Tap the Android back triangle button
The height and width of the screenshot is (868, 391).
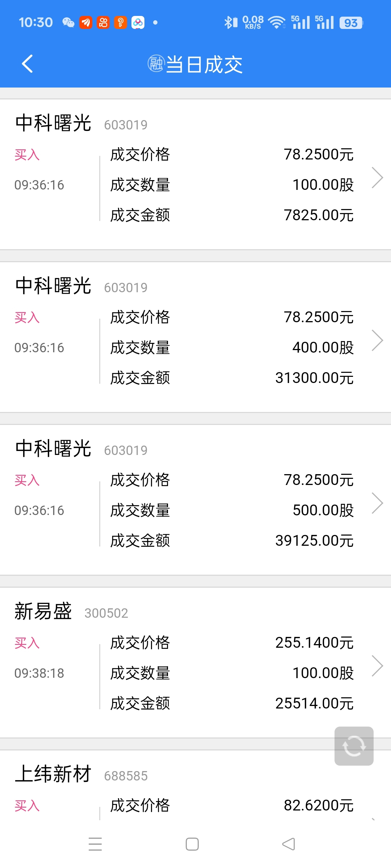pyautogui.click(x=289, y=844)
